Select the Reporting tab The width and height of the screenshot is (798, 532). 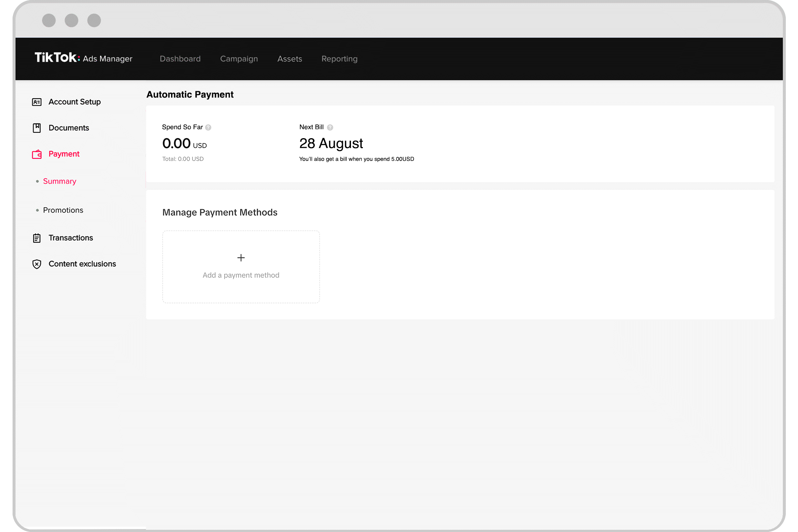point(339,59)
